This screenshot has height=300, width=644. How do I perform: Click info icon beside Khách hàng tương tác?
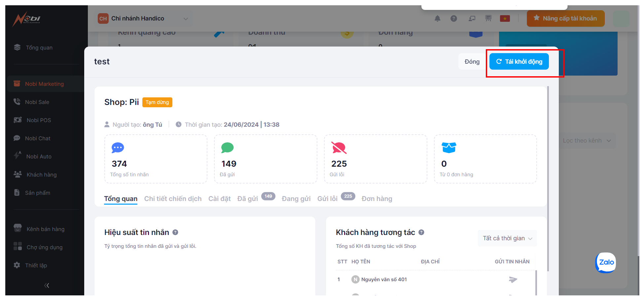click(421, 232)
